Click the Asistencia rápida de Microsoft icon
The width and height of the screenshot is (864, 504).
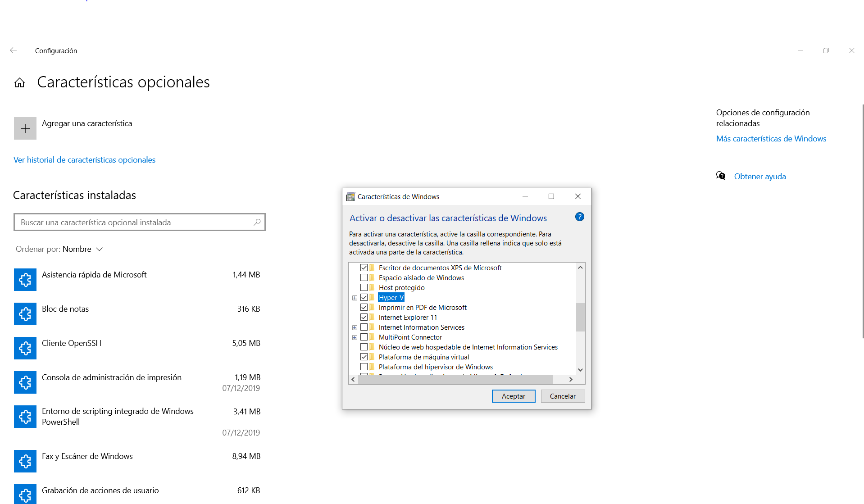25,279
